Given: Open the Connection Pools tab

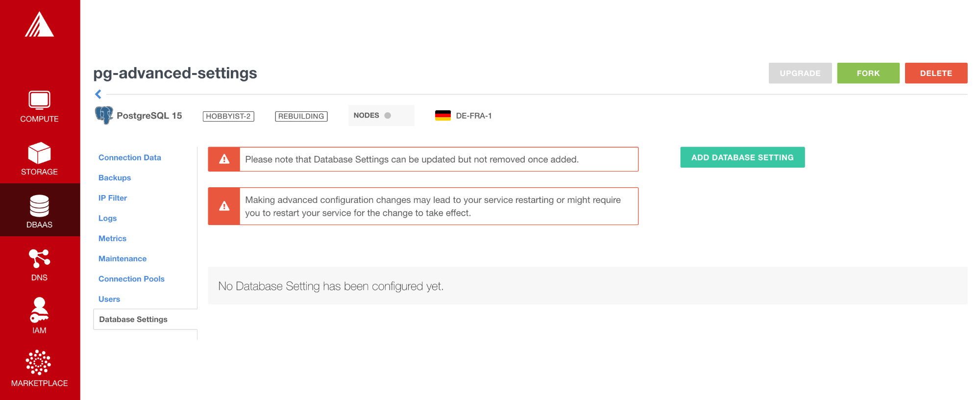Looking at the screenshot, I should click(x=131, y=279).
